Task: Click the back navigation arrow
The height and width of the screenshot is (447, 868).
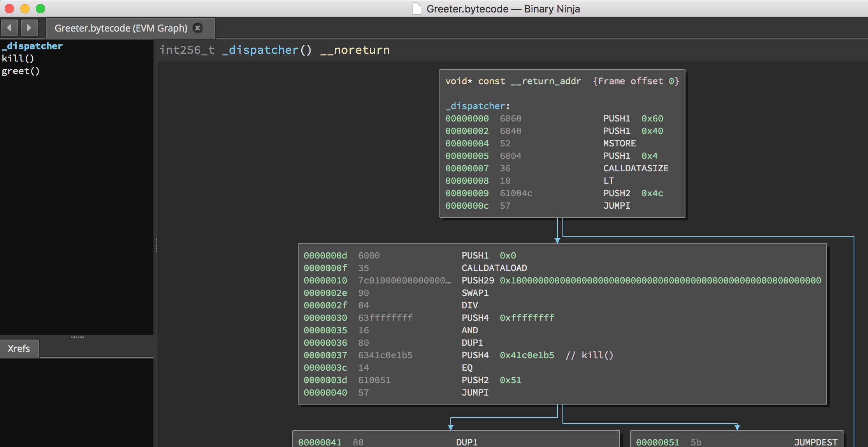Action: click(10, 28)
